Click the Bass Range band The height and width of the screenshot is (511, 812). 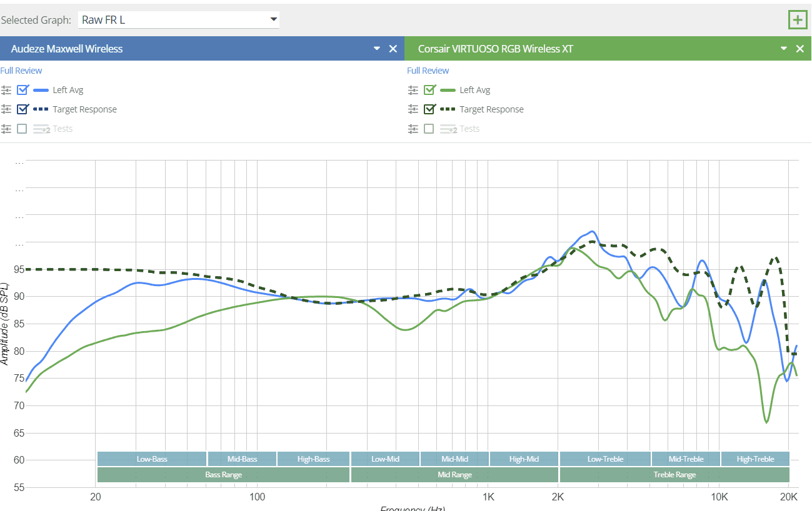223,475
